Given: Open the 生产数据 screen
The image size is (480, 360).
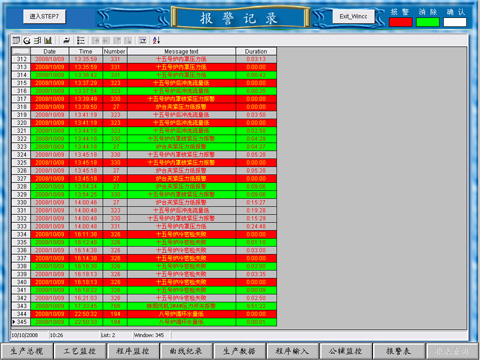Looking at the screenshot, I should (x=239, y=351).
